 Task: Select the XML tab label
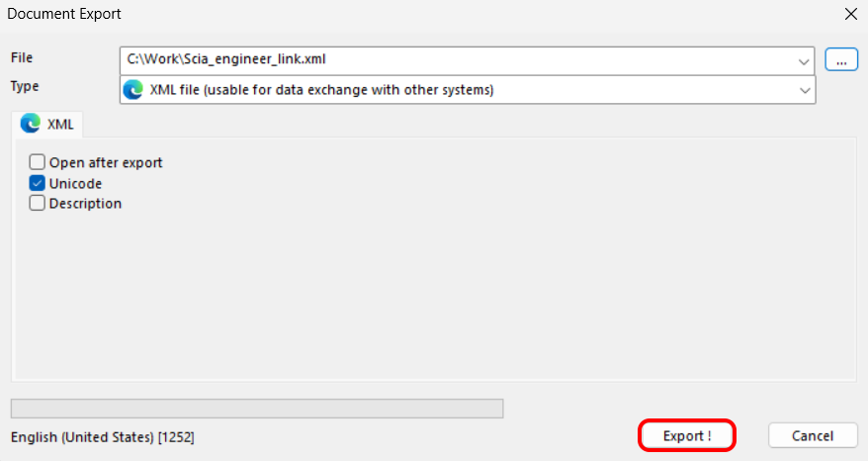(60, 125)
